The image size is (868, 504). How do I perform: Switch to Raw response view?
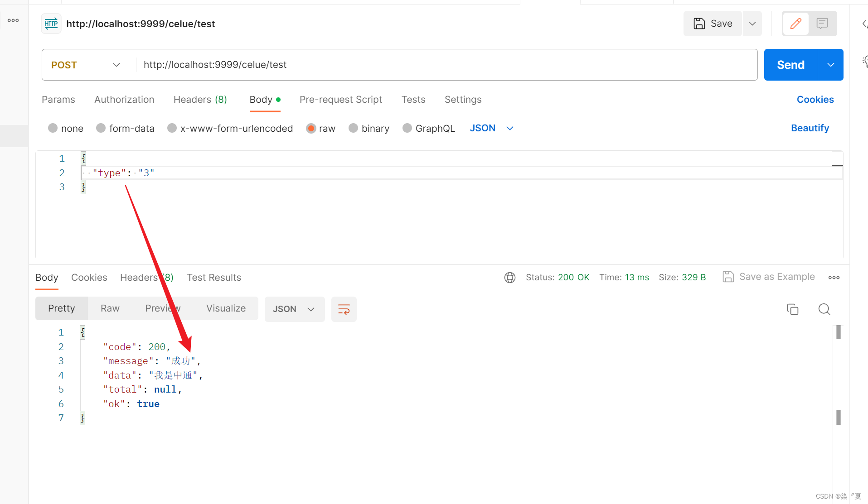110,308
